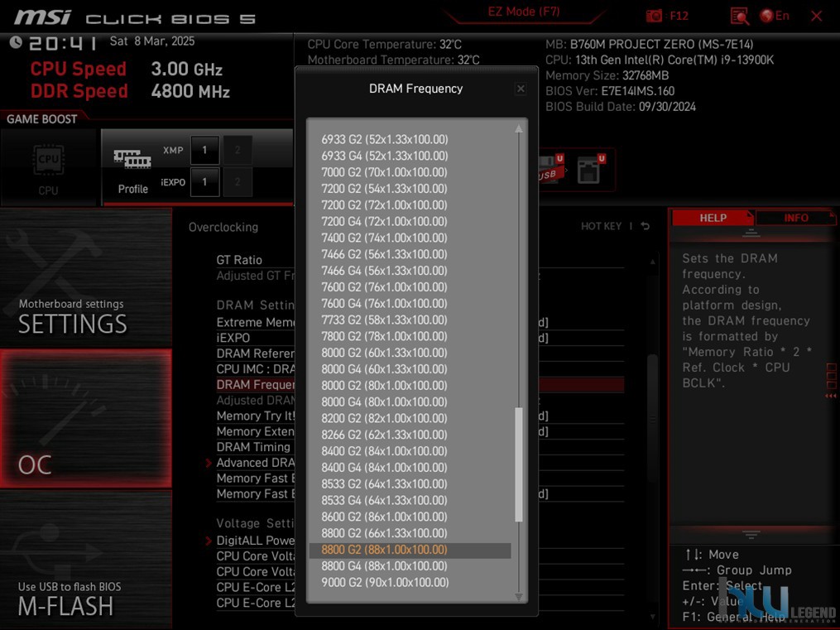Select 6933 G4 (52x1.33x100.00)
The height and width of the screenshot is (630, 840).
[385, 156]
